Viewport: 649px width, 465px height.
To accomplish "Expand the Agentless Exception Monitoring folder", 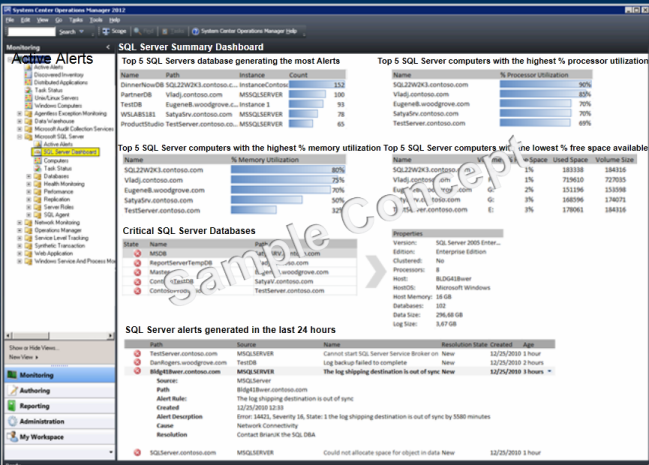I will [19, 113].
